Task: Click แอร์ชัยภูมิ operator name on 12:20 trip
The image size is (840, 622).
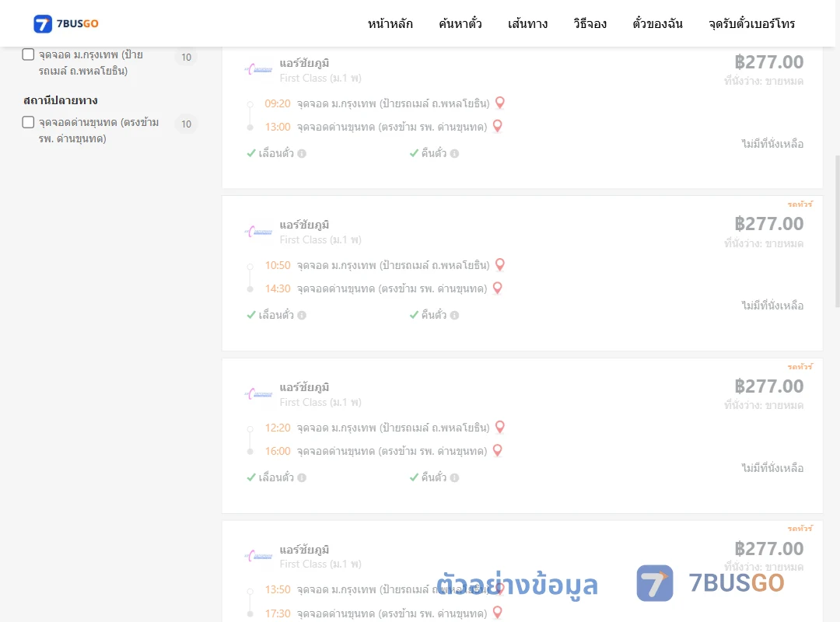Action: (304, 387)
